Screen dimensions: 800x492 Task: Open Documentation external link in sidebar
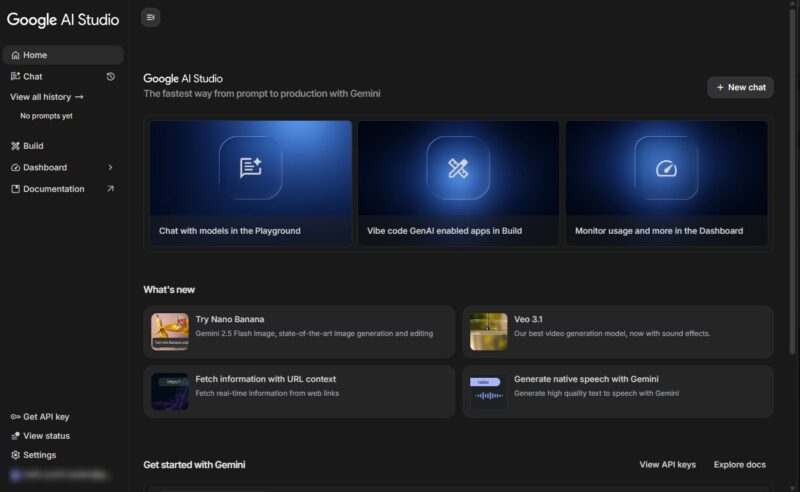click(x=110, y=189)
